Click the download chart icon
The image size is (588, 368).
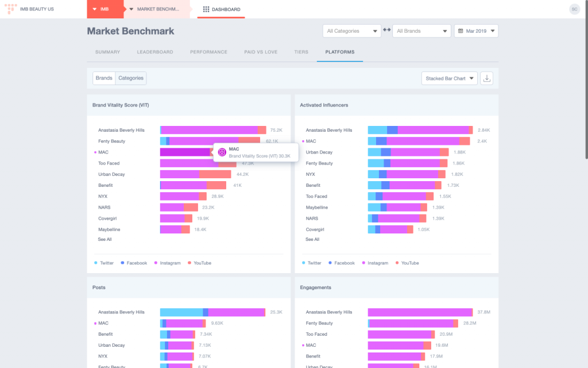click(486, 78)
